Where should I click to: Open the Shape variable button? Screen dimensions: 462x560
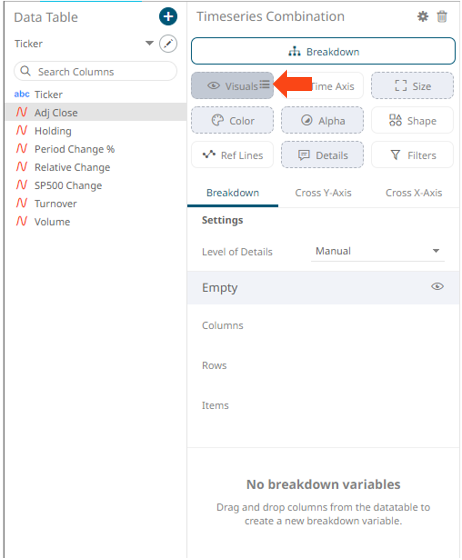point(412,121)
